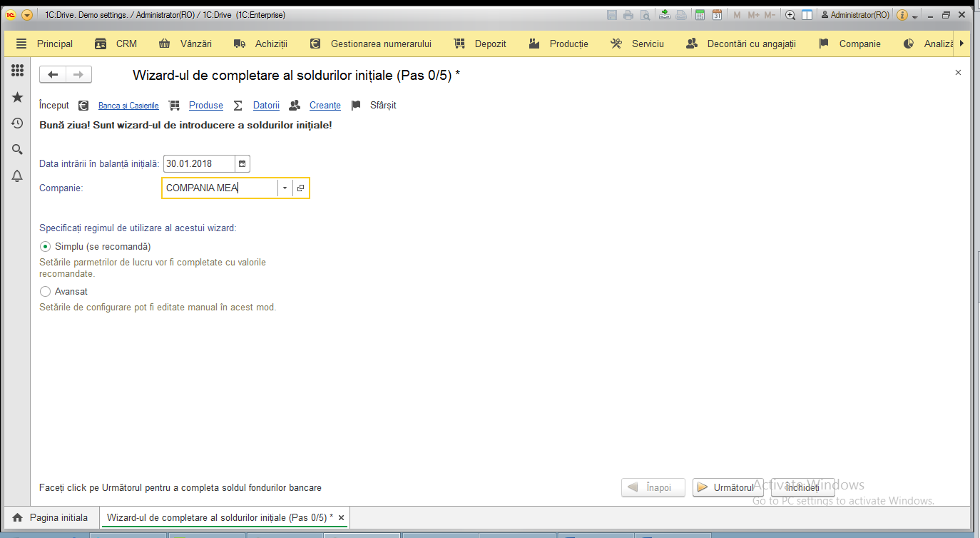This screenshot has height=538, width=980.
Task: Open the sections grid menu icon
Action: click(x=18, y=70)
